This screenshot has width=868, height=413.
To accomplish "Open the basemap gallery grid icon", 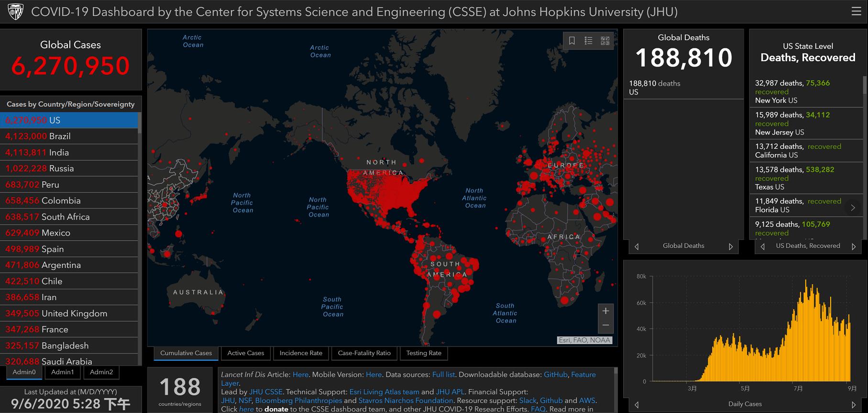I will pyautogui.click(x=605, y=41).
